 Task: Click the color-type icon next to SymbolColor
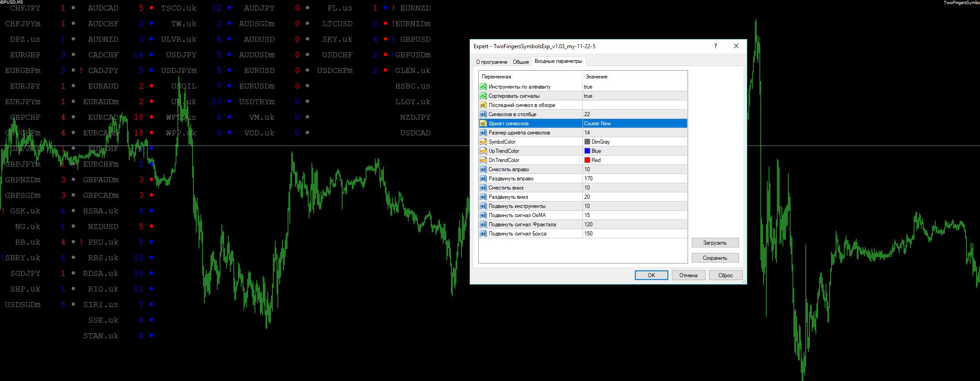[x=483, y=142]
